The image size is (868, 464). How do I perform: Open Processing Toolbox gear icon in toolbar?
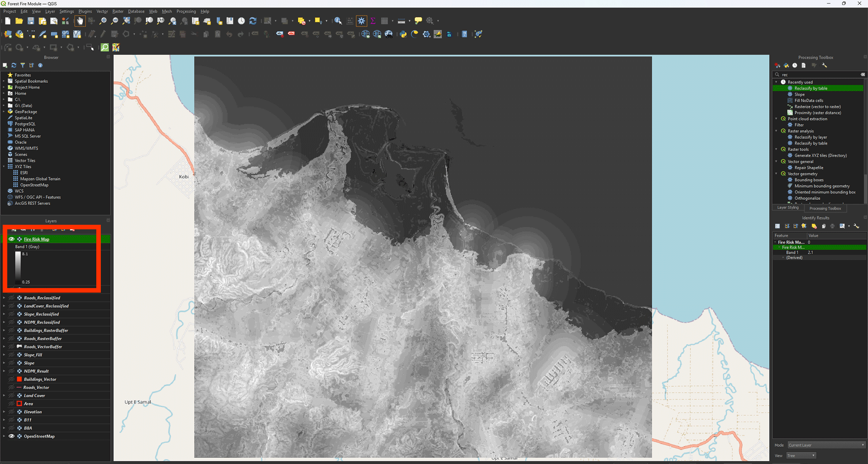pos(361,21)
